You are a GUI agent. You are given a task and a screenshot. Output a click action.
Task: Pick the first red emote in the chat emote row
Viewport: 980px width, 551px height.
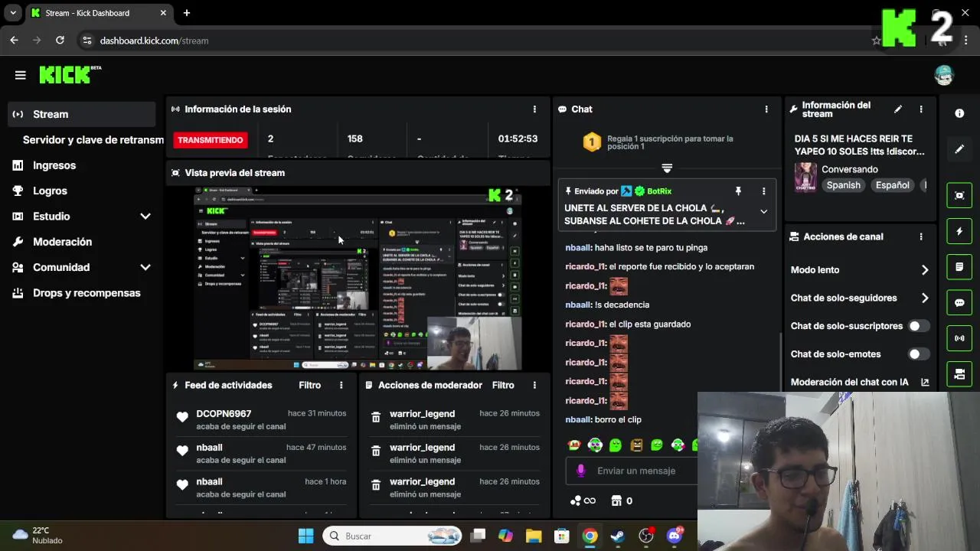click(574, 445)
